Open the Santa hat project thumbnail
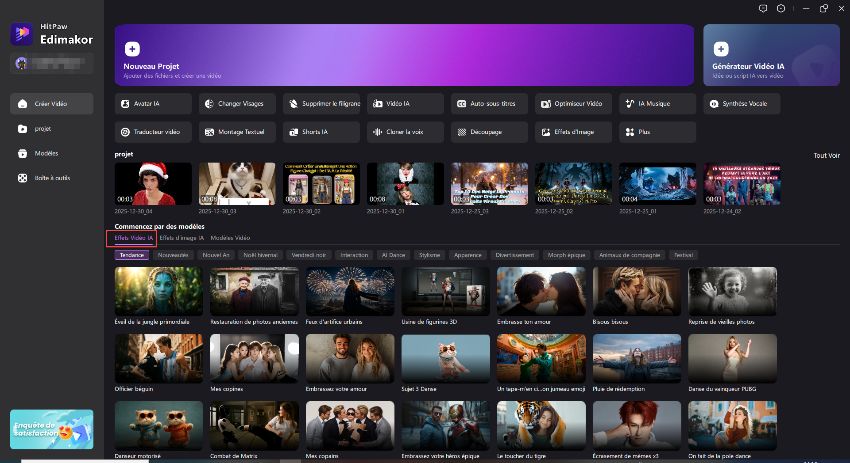 153,184
